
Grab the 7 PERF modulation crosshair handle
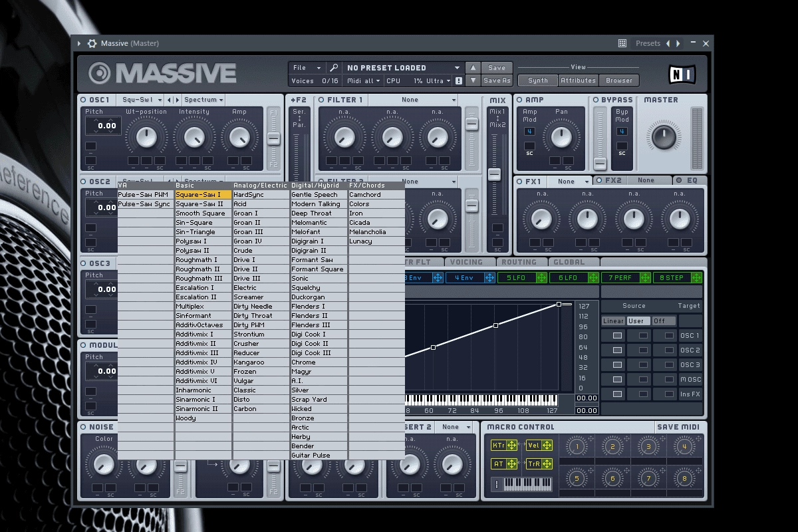tap(645, 278)
